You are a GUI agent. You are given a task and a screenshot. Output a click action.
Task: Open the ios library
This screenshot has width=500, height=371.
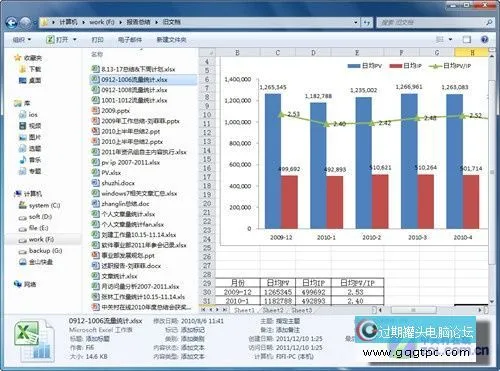click(x=29, y=114)
